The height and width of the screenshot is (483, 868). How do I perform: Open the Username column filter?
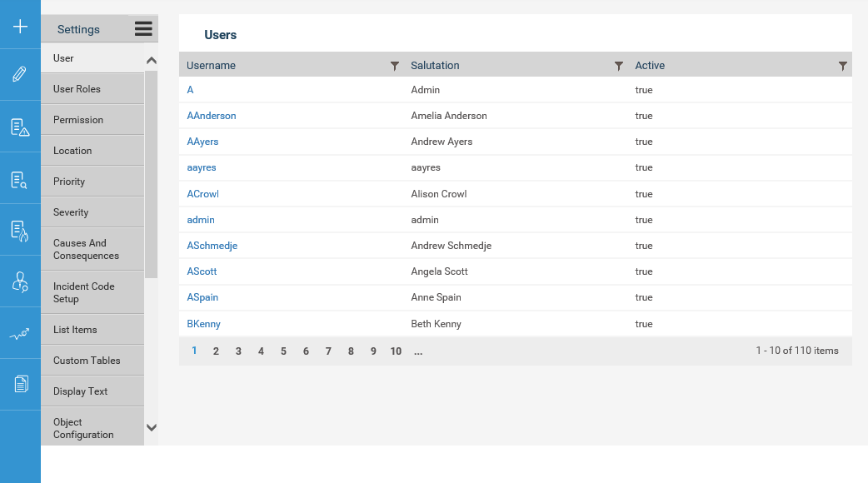(x=395, y=66)
